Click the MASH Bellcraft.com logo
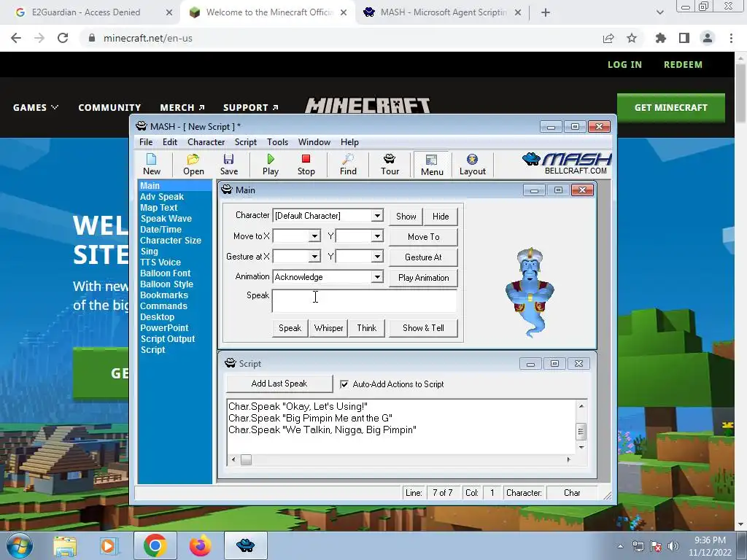Screen dimensions: 747x560 click(x=567, y=164)
